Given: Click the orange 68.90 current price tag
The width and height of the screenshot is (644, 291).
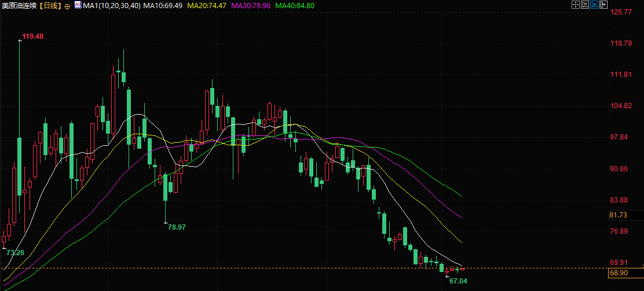Looking at the screenshot, I should (625, 273).
